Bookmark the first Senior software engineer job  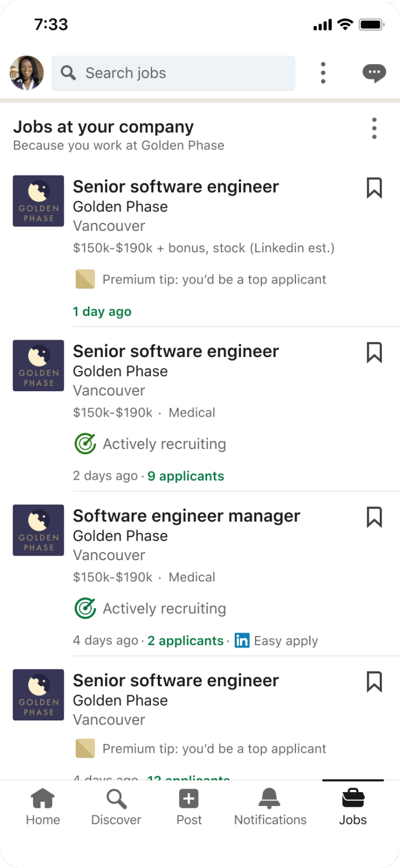[x=375, y=188]
